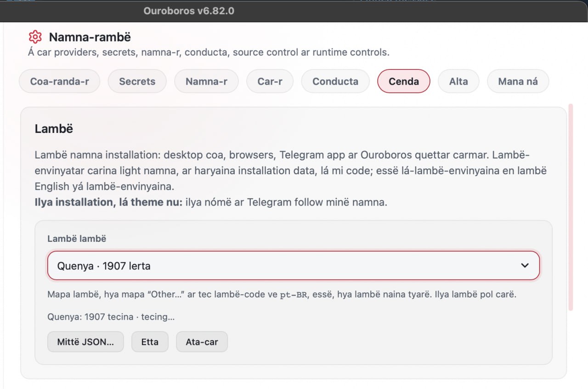Click the Lambë lambë field label
This screenshot has width=588, height=389.
point(77,239)
